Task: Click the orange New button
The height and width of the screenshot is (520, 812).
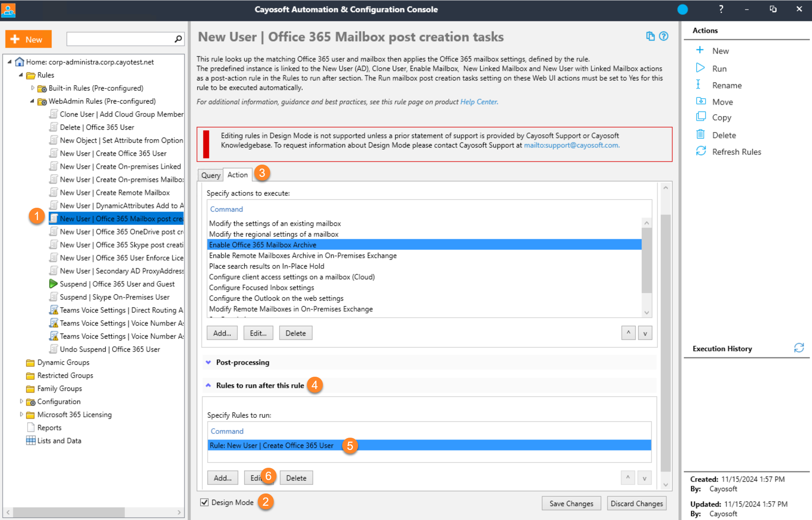Action: tap(28, 39)
